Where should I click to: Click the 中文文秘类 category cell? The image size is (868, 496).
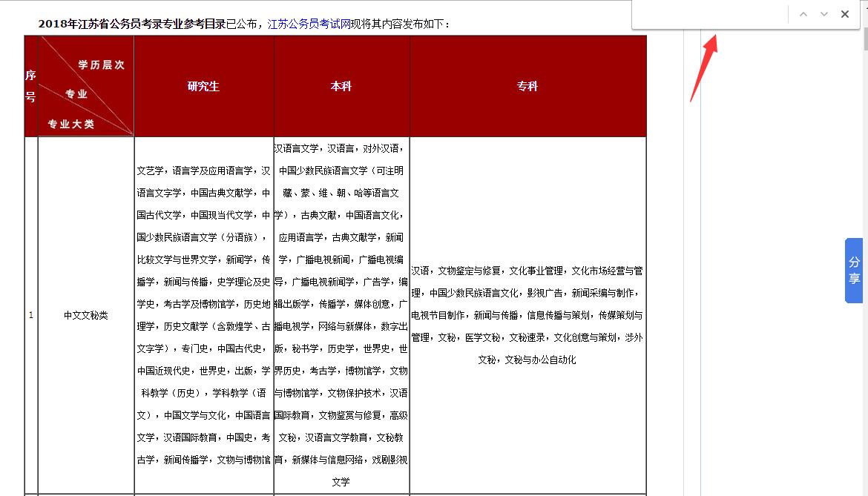click(86, 315)
